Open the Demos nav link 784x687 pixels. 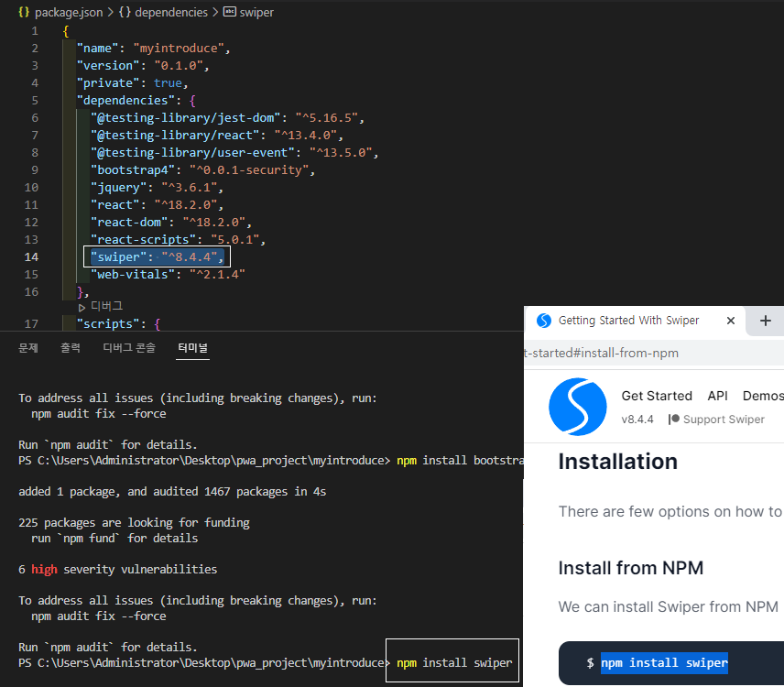[763, 396]
